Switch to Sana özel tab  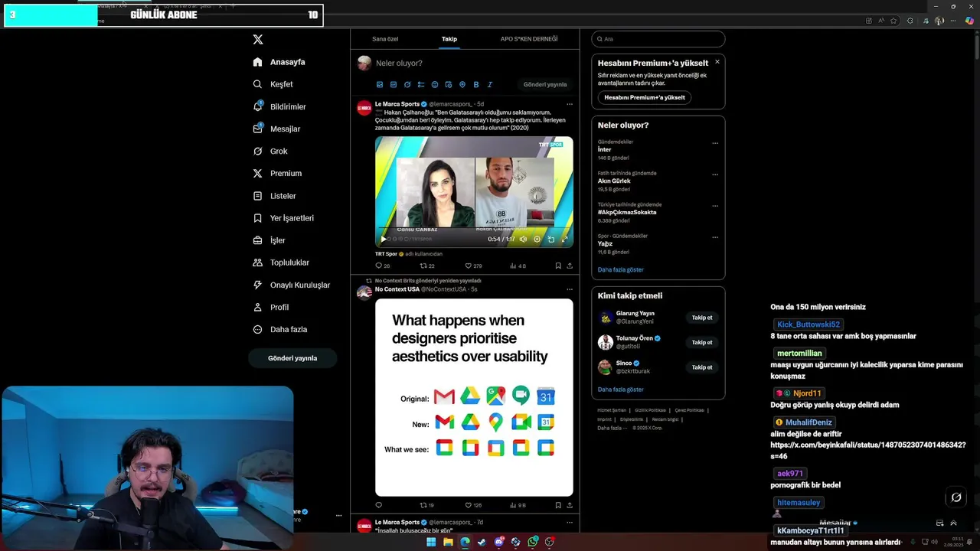click(x=385, y=39)
